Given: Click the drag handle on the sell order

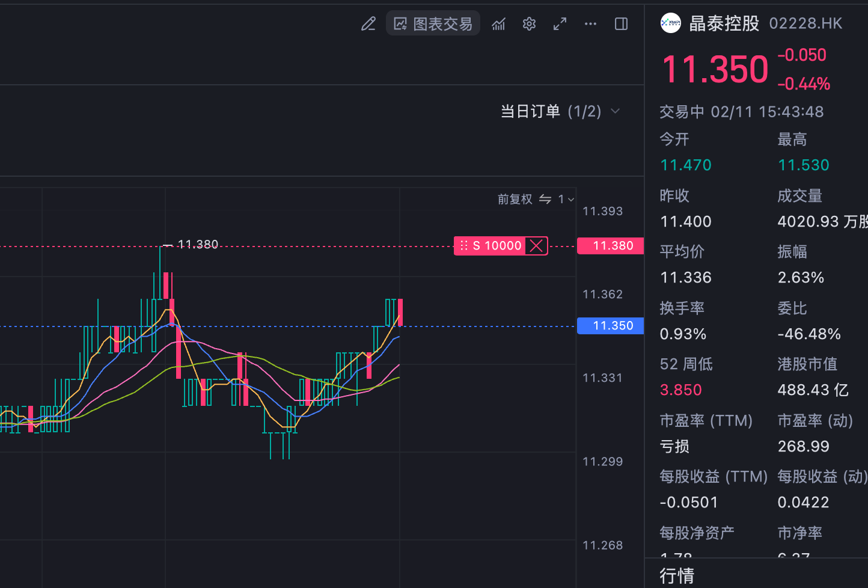Looking at the screenshot, I should pyautogui.click(x=463, y=246).
